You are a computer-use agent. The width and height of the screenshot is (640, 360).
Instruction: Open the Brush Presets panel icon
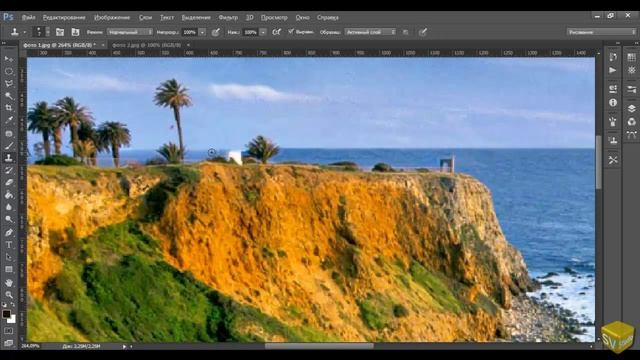point(613,122)
